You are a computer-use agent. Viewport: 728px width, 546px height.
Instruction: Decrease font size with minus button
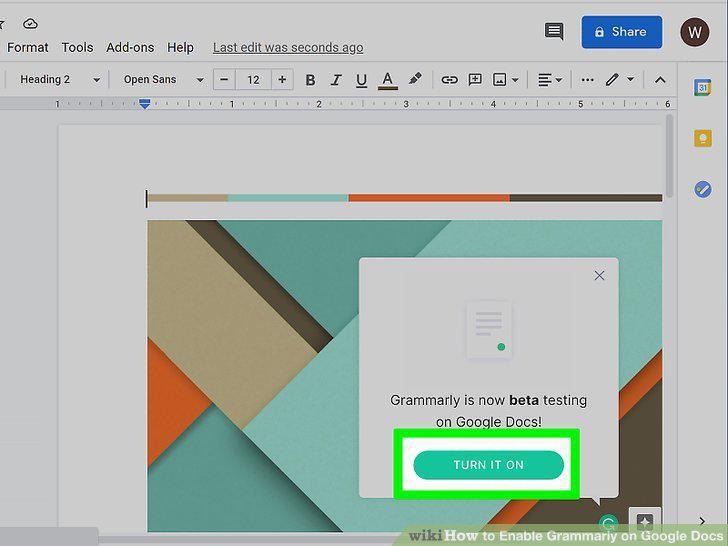[224, 79]
